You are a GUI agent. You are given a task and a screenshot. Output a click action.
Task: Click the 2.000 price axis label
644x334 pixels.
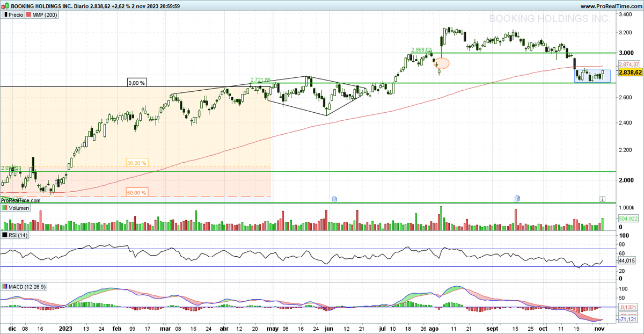[627, 180]
